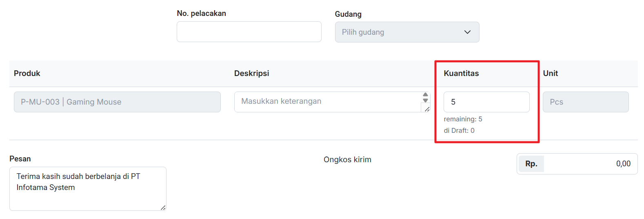Click the remaining: 5 hint text
The width and height of the screenshot is (644, 219).
tap(463, 119)
